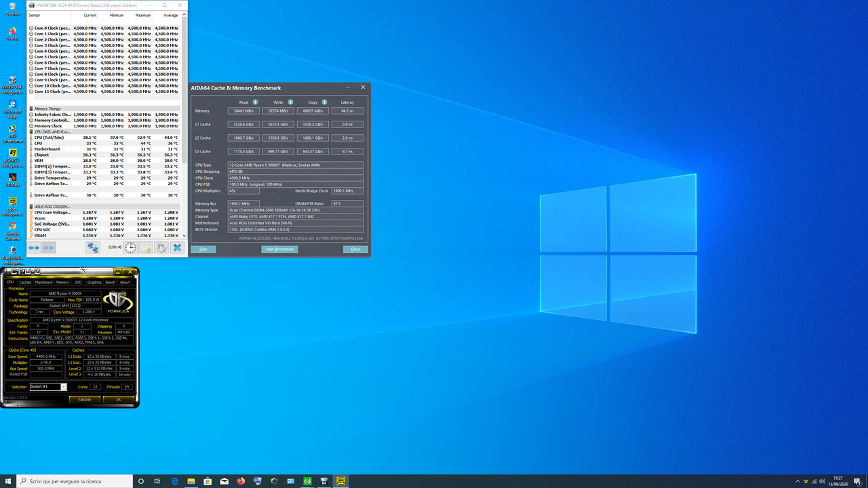The image size is (868, 488).
Task: Open Edge from the taskbar
Action: click(x=174, y=481)
